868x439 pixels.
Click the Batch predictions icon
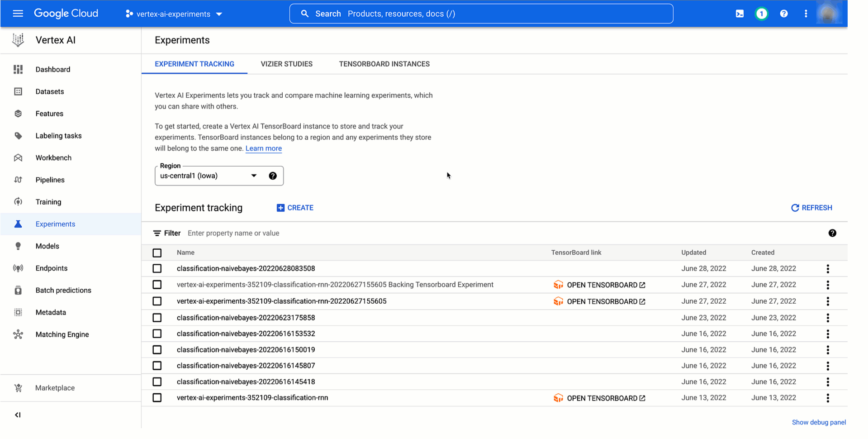[x=18, y=290]
